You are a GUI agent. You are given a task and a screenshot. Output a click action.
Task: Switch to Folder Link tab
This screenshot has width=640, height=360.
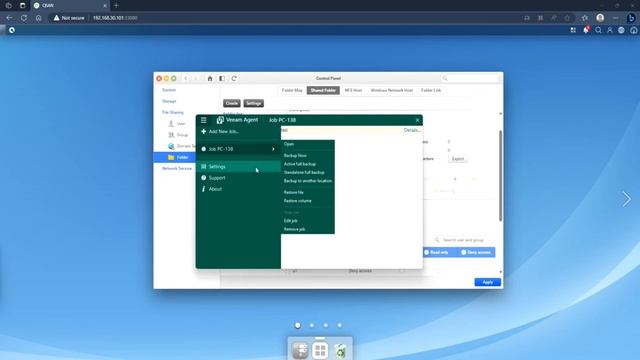click(x=431, y=90)
